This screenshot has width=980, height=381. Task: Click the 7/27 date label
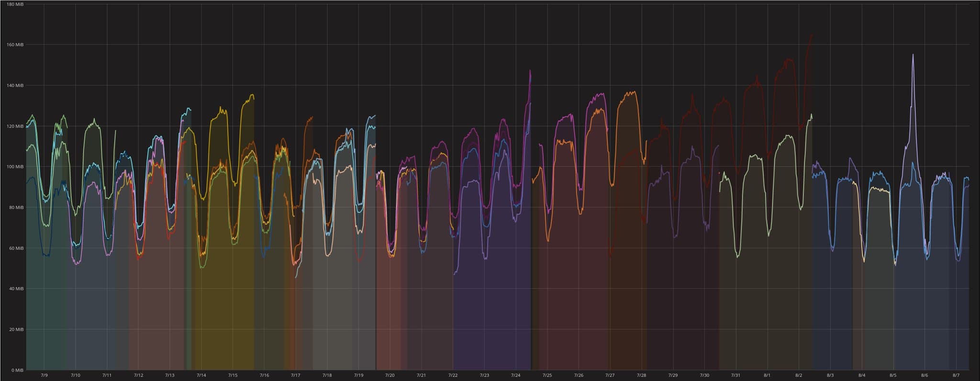pyautogui.click(x=610, y=375)
